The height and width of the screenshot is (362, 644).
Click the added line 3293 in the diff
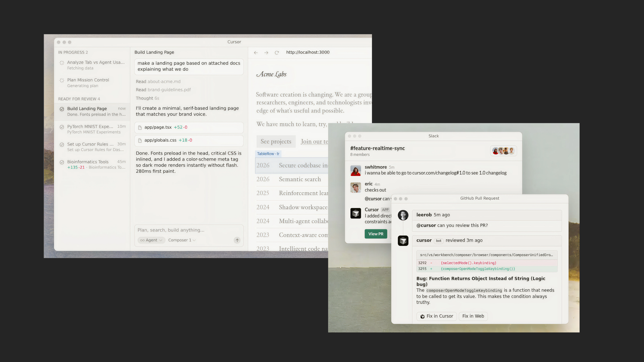pos(487,269)
